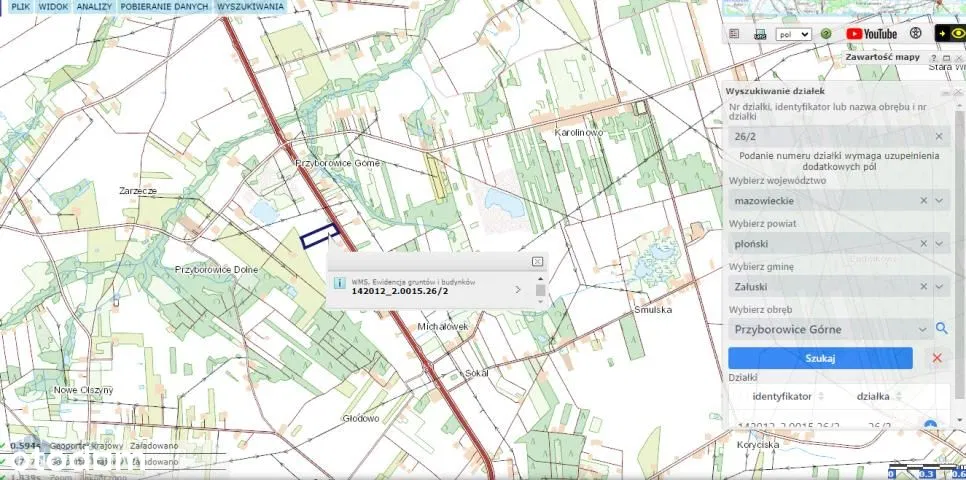Open the YouTube channel link icon
The width and height of the screenshot is (966, 480).
871,33
